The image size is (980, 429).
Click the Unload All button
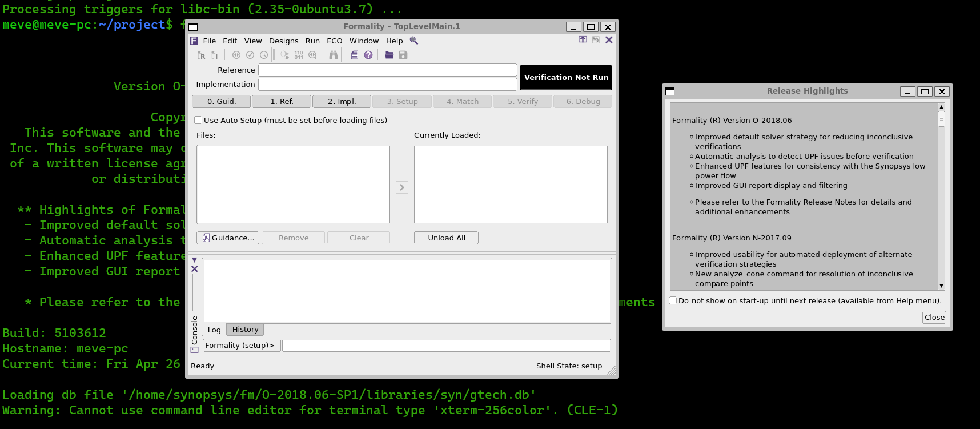[x=447, y=238]
